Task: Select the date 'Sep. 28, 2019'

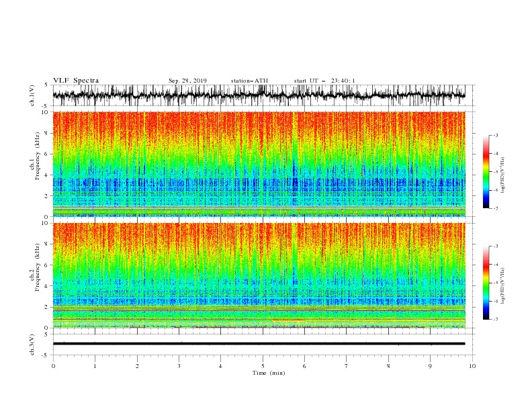Action: click(187, 81)
